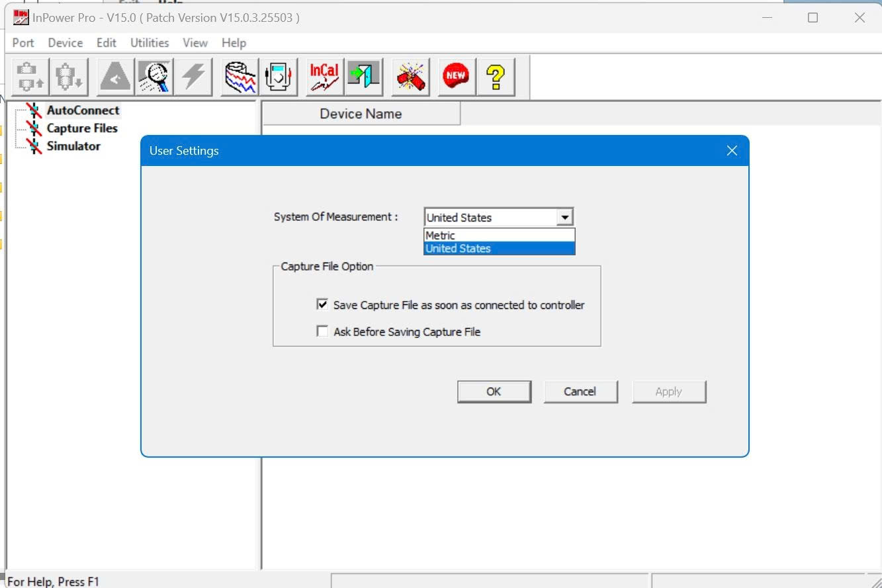Collapse the System Of Measurement dropdown arrow
The width and height of the screenshot is (882, 588).
(564, 217)
